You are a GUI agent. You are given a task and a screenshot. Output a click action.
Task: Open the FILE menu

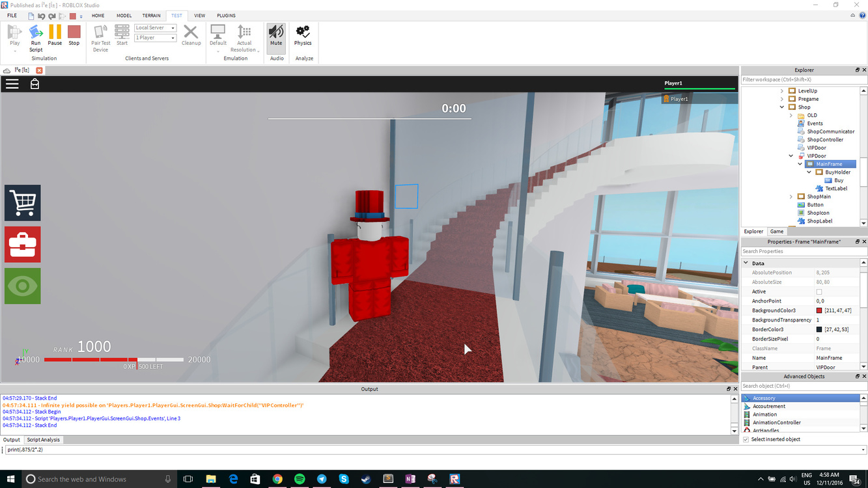tap(12, 16)
